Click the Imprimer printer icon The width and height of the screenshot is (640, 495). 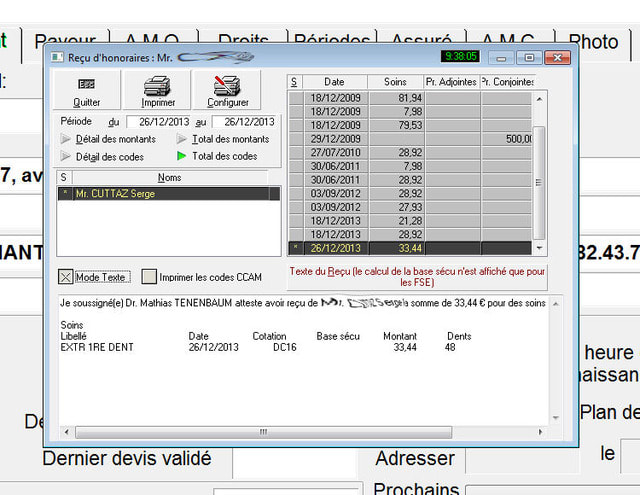tap(157, 85)
